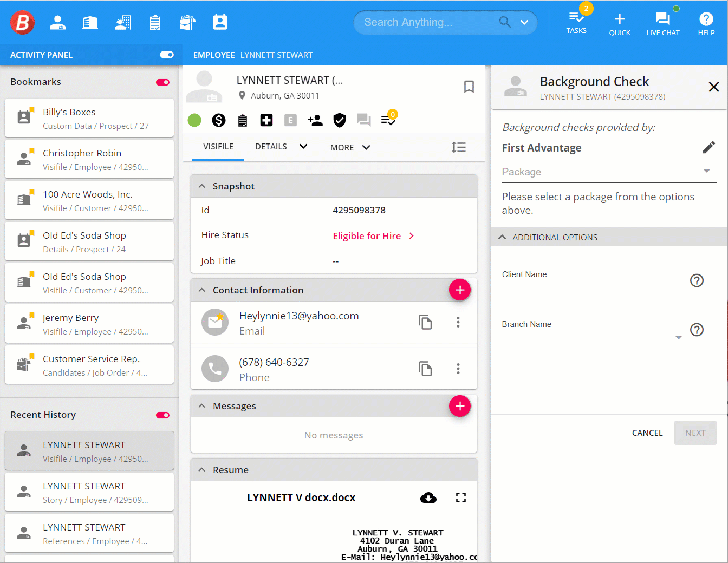Screen dimensions: 728x563
Task: Collapse the Contact Information section
Action: (202, 290)
